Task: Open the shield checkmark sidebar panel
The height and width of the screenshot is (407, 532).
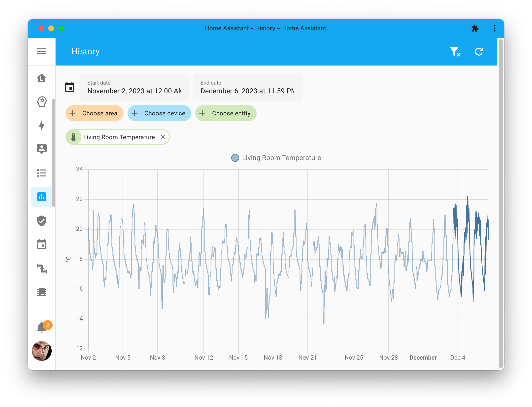Action: (x=41, y=221)
